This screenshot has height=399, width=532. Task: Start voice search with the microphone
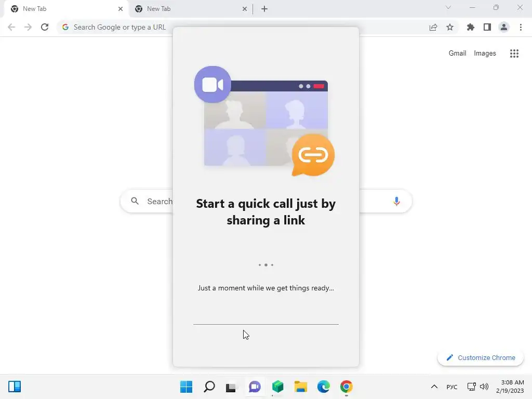click(396, 201)
